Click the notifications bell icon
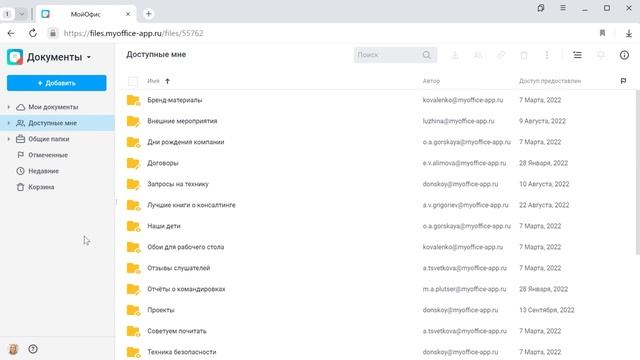The image size is (640, 360). click(601, 55)
